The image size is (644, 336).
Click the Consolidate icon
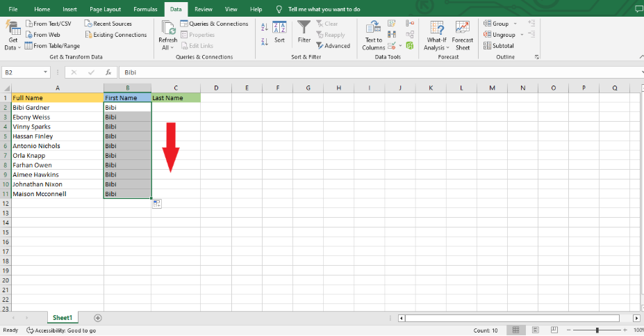410,24
